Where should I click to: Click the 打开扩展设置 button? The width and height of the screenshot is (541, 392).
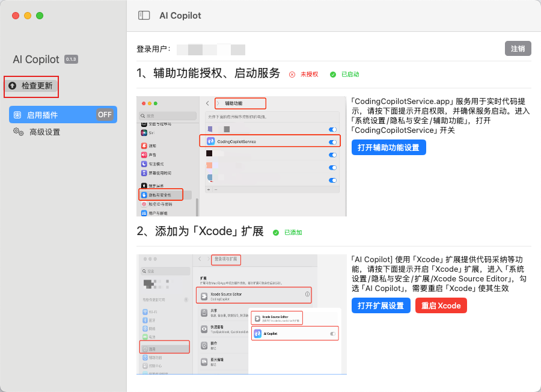coord(381,306)
